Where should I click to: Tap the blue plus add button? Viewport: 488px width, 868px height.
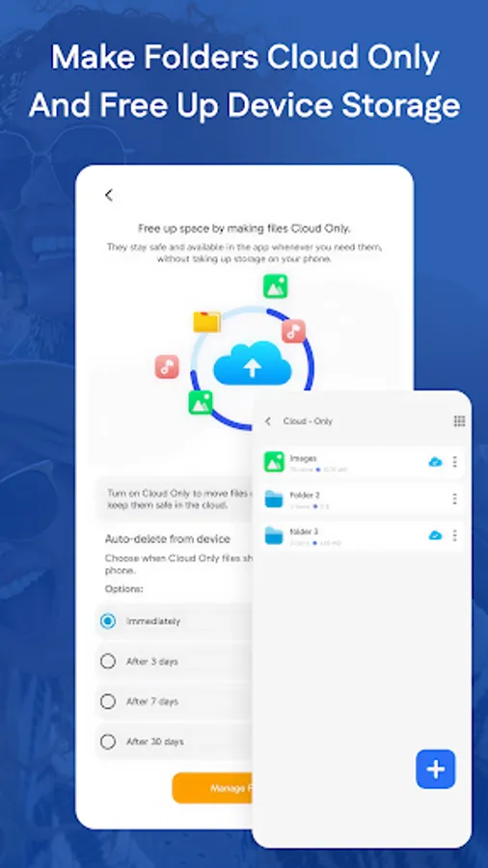pyautogui.click(x=435, y=769)
